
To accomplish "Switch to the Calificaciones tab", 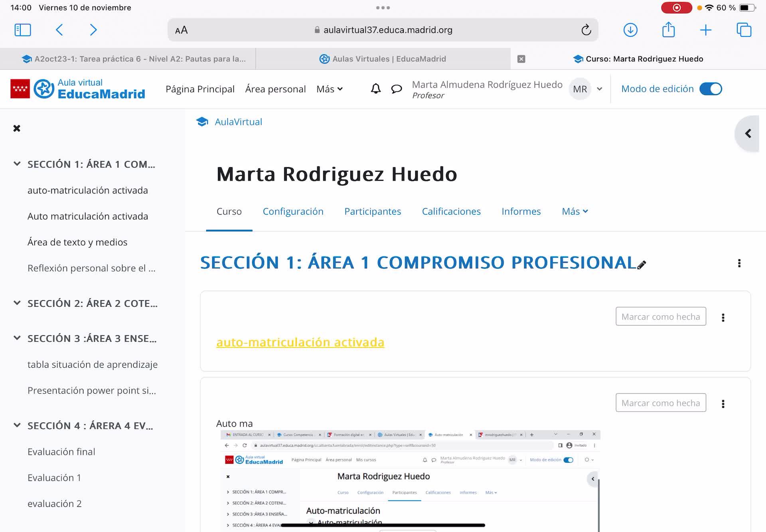I will point(451,211).
